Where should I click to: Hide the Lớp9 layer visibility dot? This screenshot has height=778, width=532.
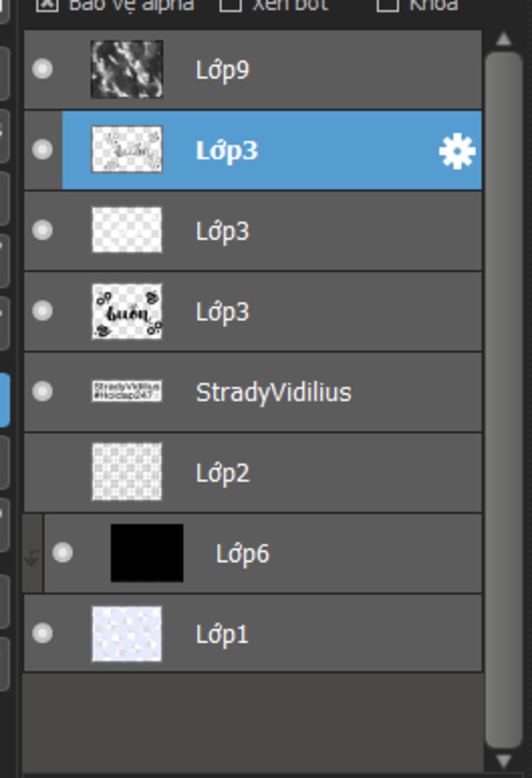point(42,69)
